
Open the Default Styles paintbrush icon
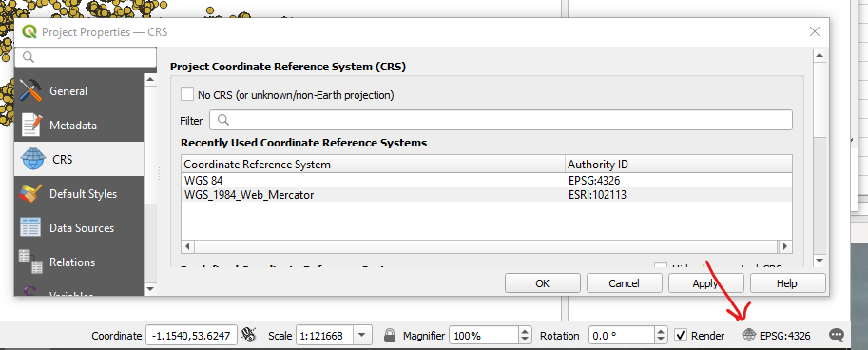pyautogui.click(x=30, y=194)
